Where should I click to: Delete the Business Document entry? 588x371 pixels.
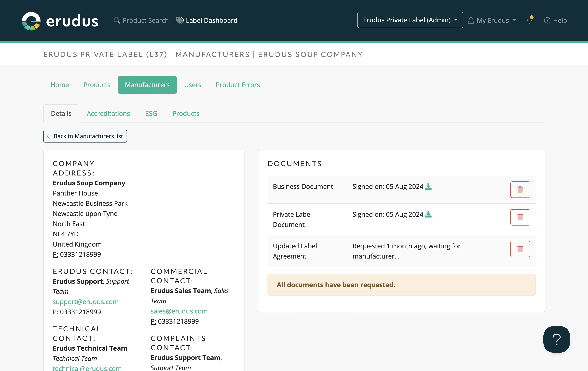click(x=520, y=190)
